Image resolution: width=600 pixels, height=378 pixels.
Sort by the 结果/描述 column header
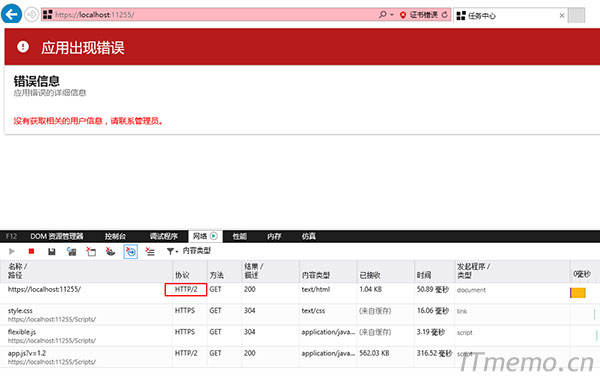point(270,271)
